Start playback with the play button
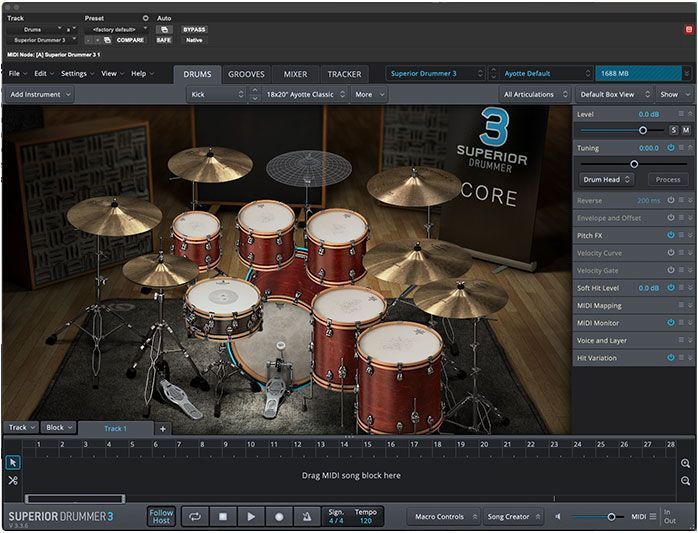Screen dimensions: 698x533 click(x=251, y=517)
